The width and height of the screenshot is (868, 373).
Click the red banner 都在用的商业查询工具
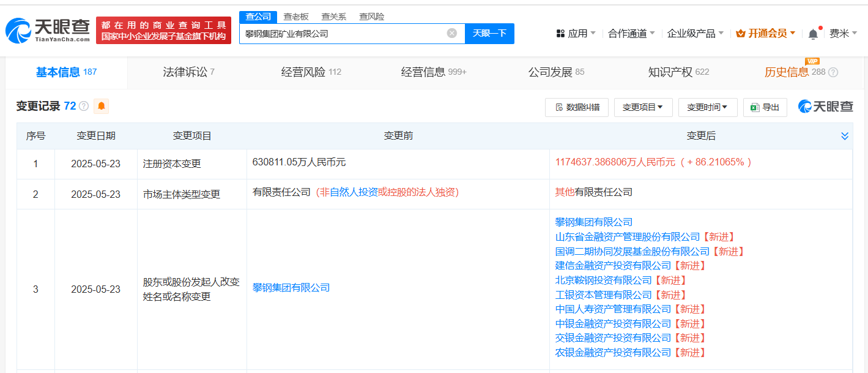tap(163, 30)
